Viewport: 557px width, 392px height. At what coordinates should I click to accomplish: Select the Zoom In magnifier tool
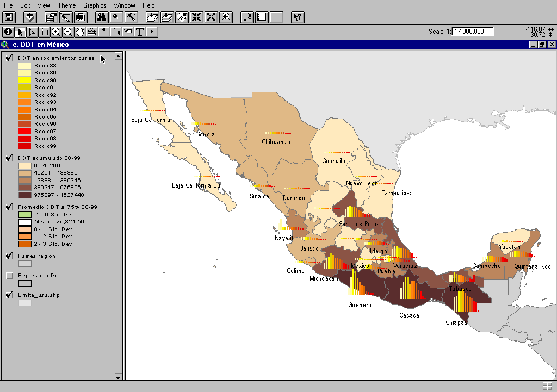coord(56,32)
